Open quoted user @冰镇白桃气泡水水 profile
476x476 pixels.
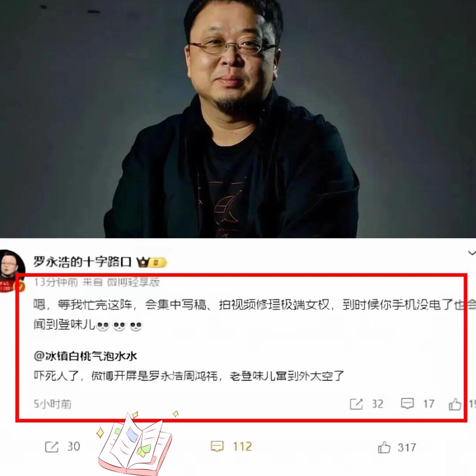86,356
